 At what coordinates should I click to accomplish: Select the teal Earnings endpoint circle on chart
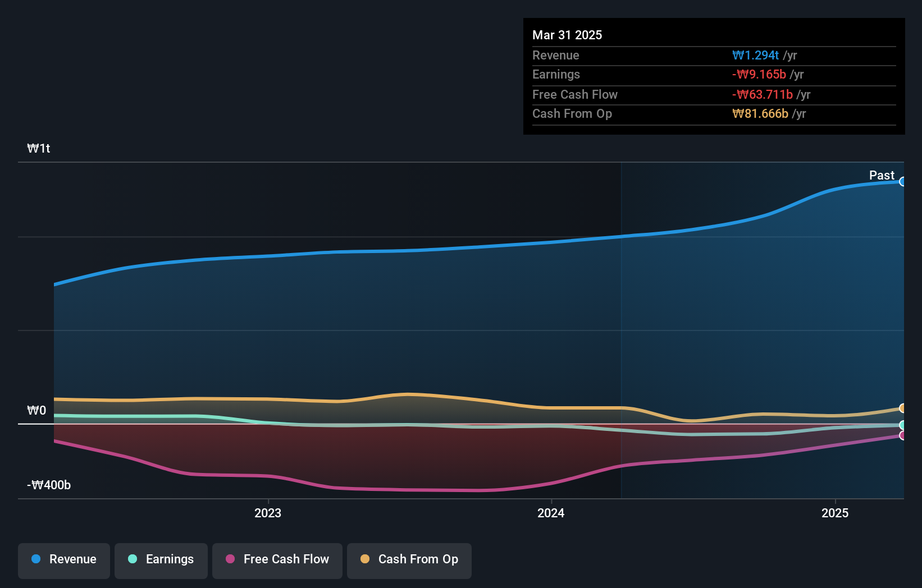pos(903,426)
